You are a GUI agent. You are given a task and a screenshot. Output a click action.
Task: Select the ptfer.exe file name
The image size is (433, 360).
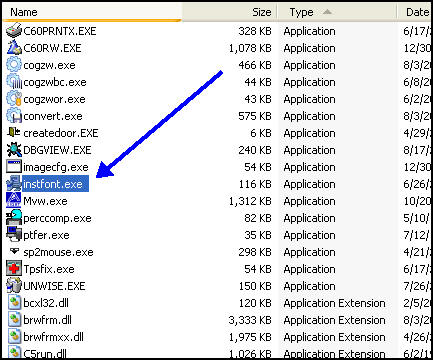click(46, 235)
